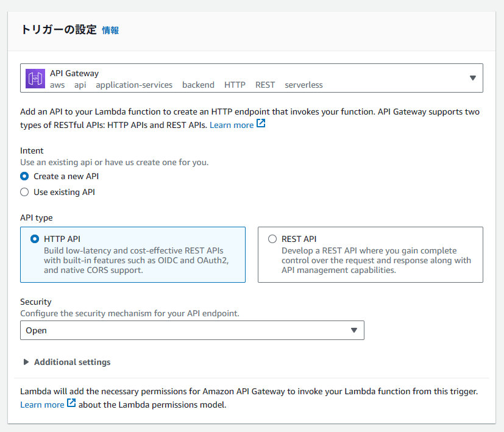
Task: Click the API type section label
Action: 37,218
